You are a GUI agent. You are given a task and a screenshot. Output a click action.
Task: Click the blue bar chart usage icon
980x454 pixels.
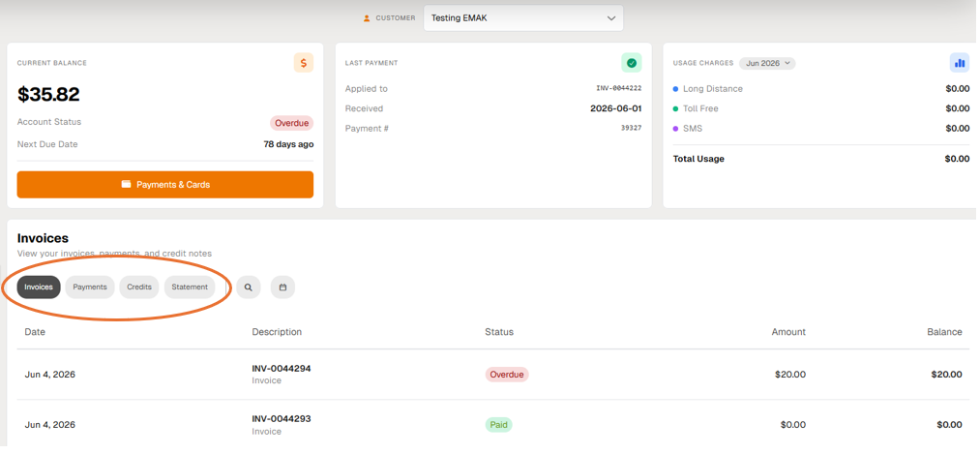[960, 63]
